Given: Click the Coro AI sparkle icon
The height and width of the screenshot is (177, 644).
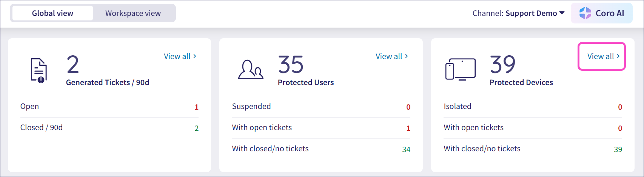Looking at the screenshot, I should [585, 13].
